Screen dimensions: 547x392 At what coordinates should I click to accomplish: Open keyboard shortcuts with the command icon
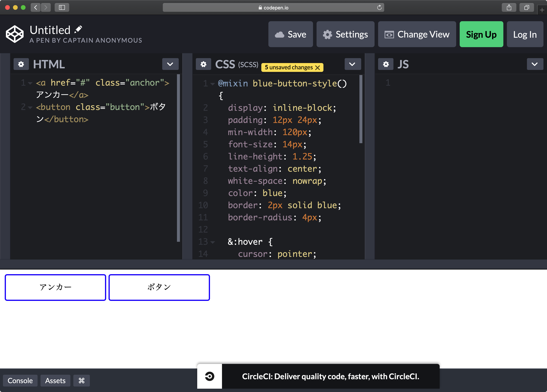pos(81,381)
